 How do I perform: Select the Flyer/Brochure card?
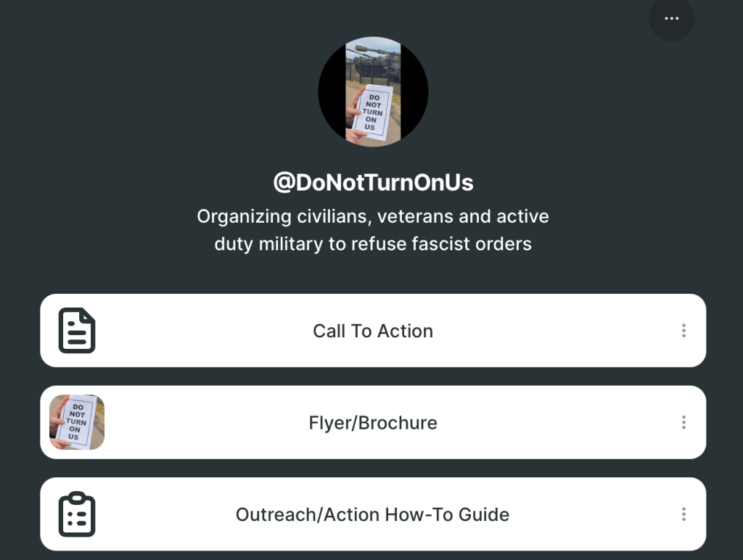[x=372, y=422]
